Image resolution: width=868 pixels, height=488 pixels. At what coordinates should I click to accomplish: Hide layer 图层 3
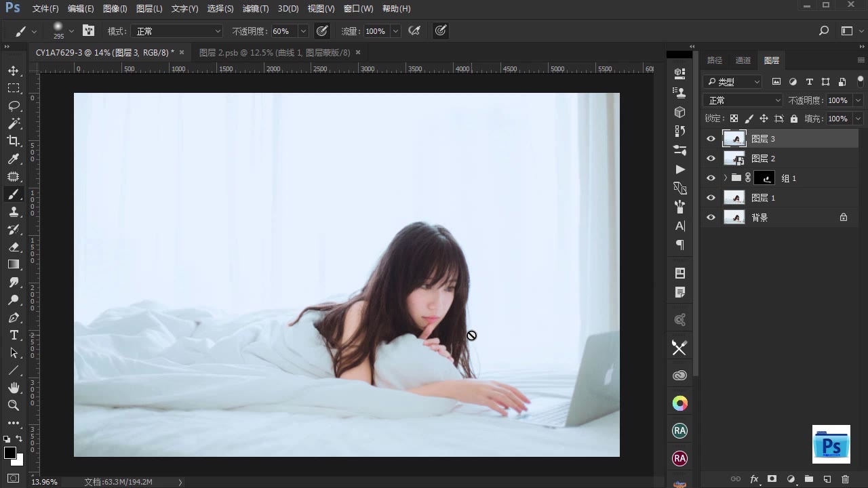pyautogui.click(x=711, y=139)
